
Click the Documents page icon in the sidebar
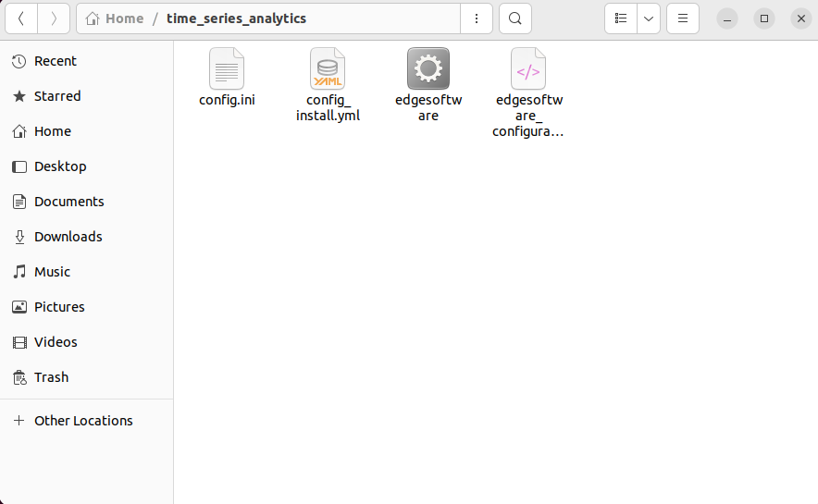19,202
